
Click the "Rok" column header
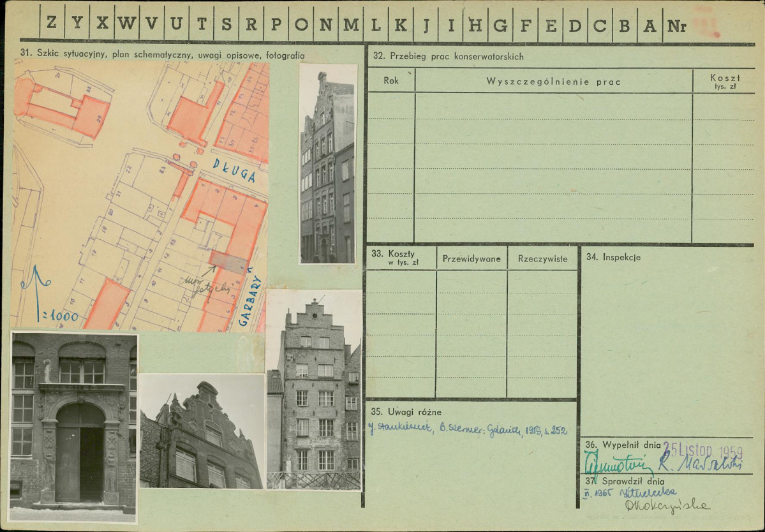coord(391,81)
